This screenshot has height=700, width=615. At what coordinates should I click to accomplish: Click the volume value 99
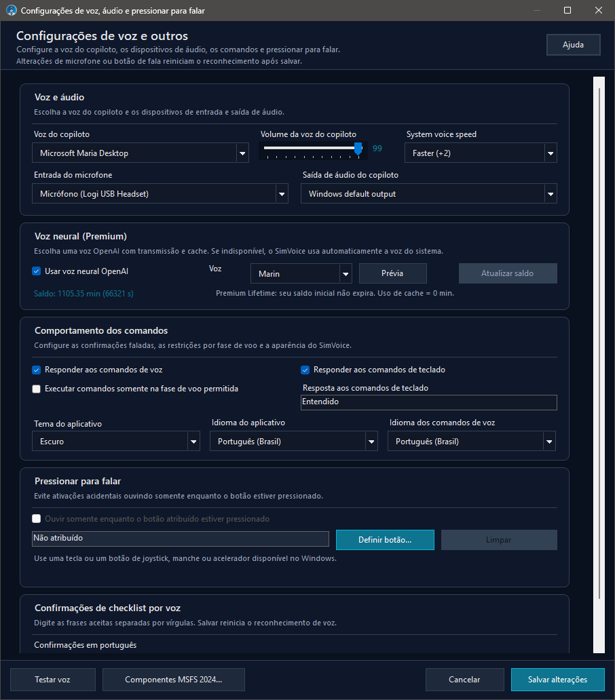377,149
